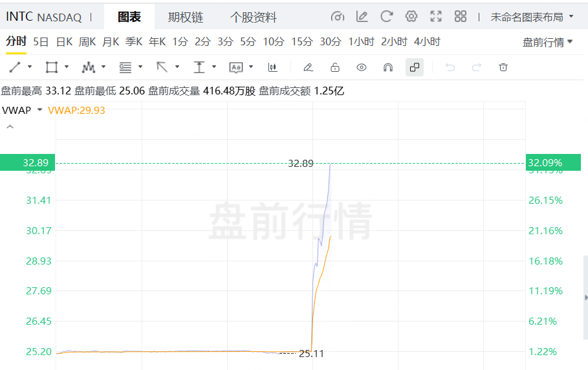Toggle the magnet snap mode

(387, 67)
